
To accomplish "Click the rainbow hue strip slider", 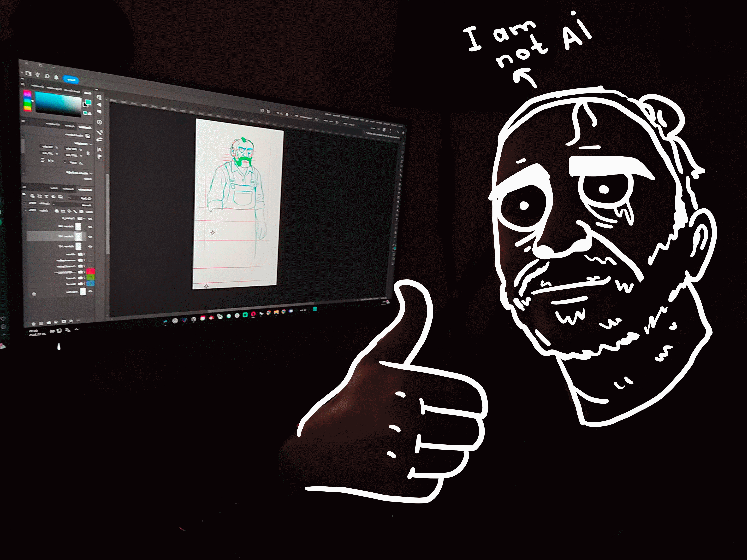I will pos(28,101).
